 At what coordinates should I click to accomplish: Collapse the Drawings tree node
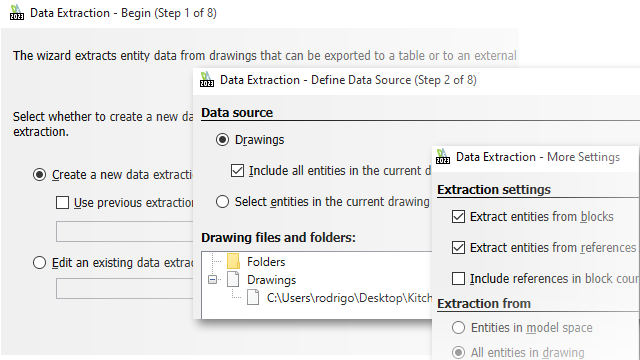212,280
